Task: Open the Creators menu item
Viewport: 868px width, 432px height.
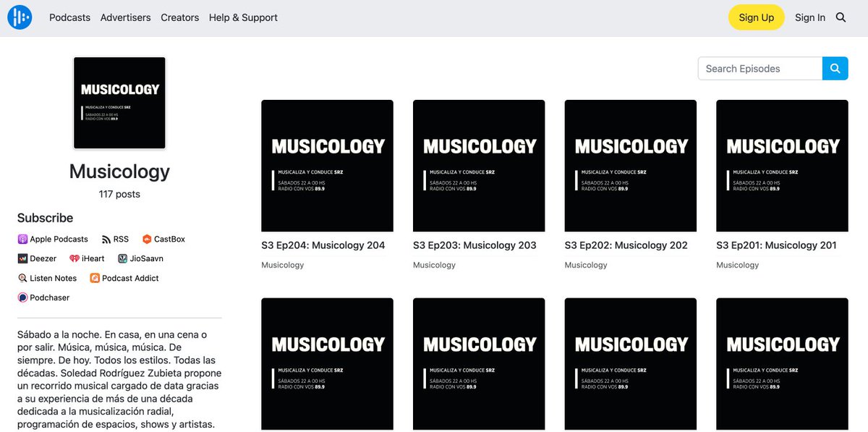Action: point(179,17)
